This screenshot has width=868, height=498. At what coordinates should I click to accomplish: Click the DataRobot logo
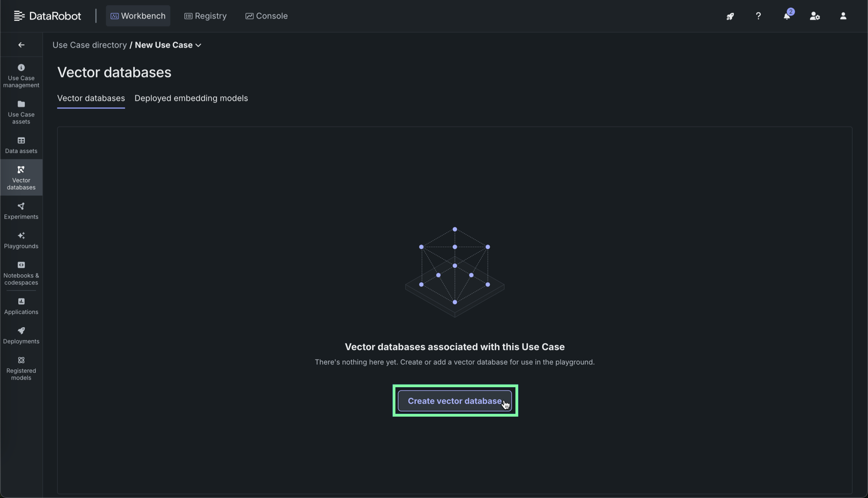pos(48,16)
